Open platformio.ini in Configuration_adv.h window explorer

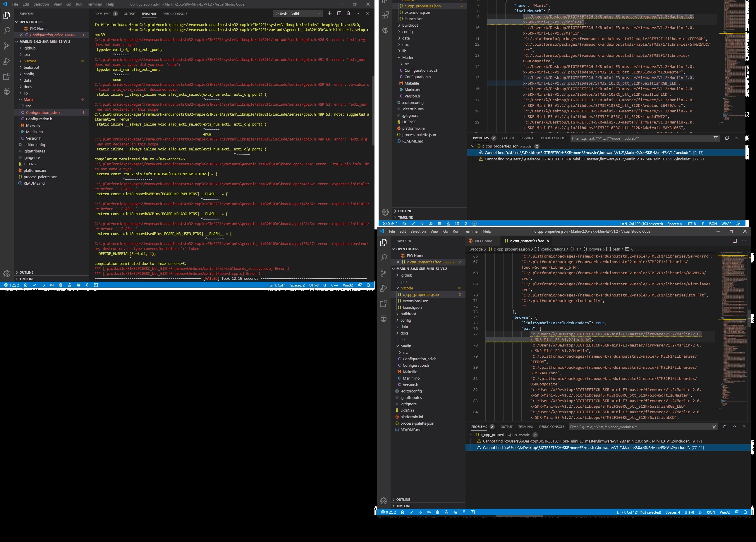(51, 170)
